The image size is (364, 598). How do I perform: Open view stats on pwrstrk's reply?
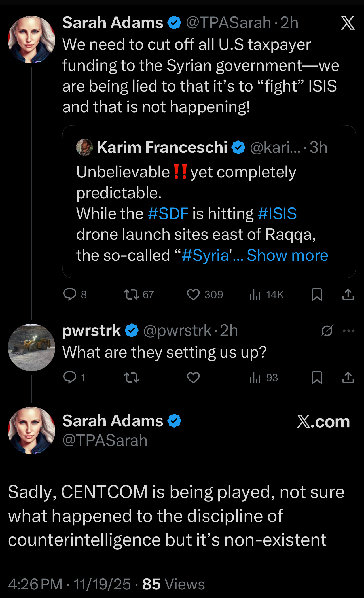[x=255, y=378]
